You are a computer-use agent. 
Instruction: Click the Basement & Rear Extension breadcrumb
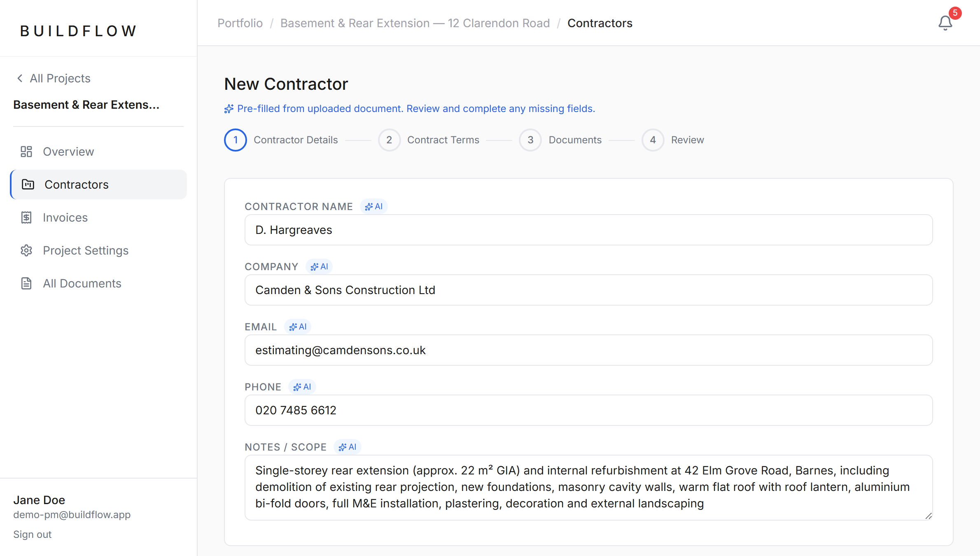(415, 23)
